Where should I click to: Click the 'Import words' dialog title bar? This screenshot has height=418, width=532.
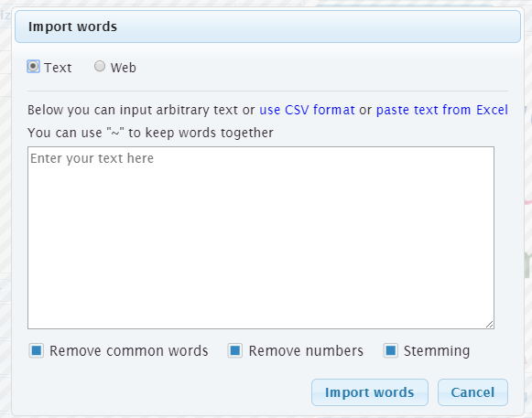[267, 27]
